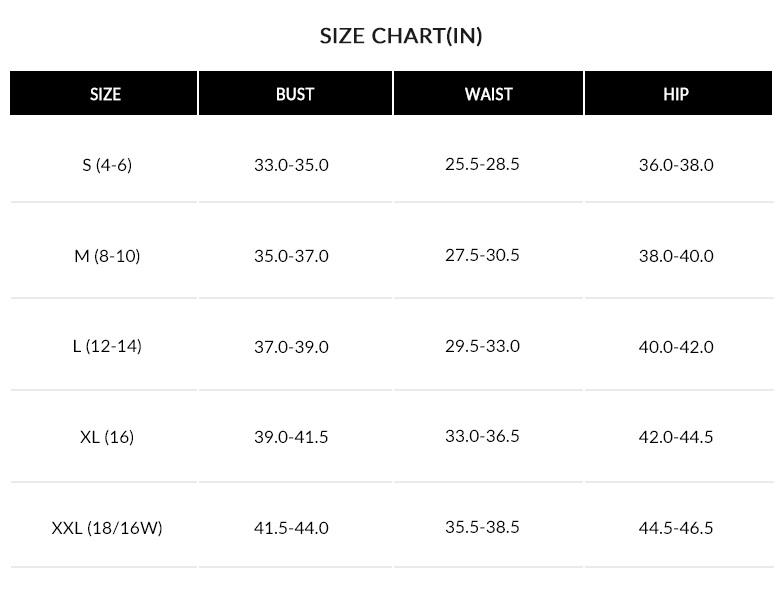This screenshot has height=596, width=781.
Task: Click bust value 33.0-35.0
Action: coord(291,164)
